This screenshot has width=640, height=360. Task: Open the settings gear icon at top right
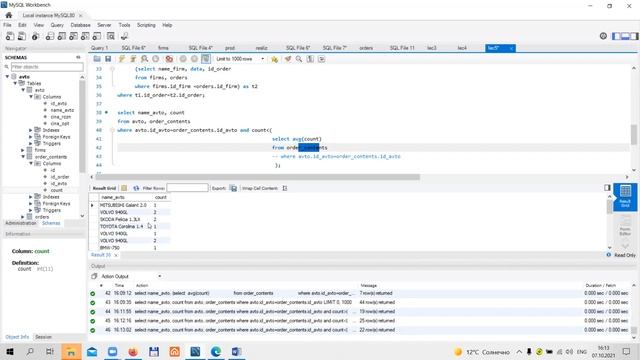pyautogui.click(x=603, y=36)
